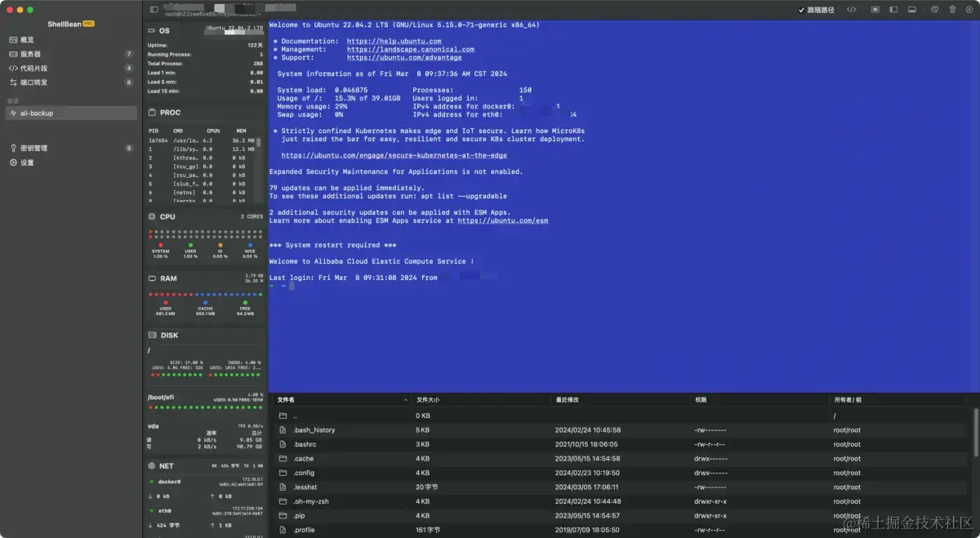Click the NET panel globe icon
980x538 pixels.
[152, 465]
